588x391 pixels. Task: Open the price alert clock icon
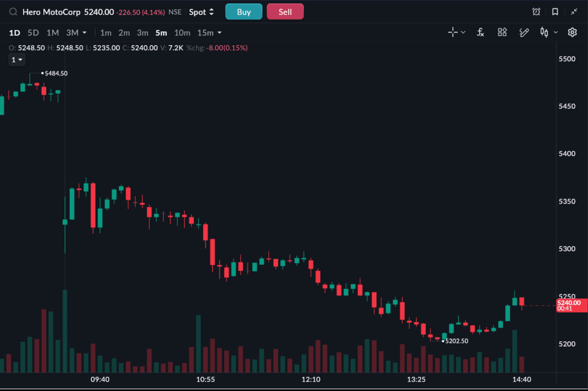536,12
